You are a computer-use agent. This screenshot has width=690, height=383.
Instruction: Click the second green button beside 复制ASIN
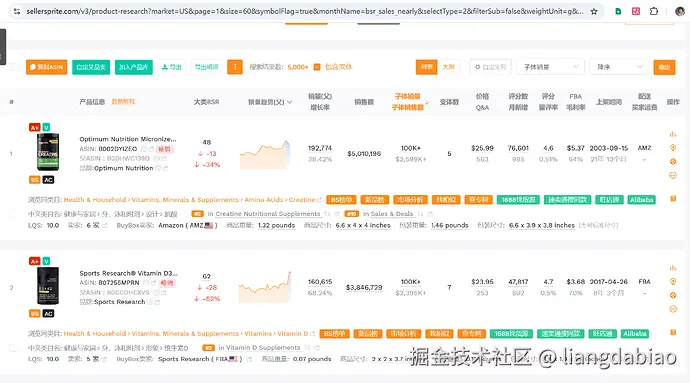click(x=91, y=67)
